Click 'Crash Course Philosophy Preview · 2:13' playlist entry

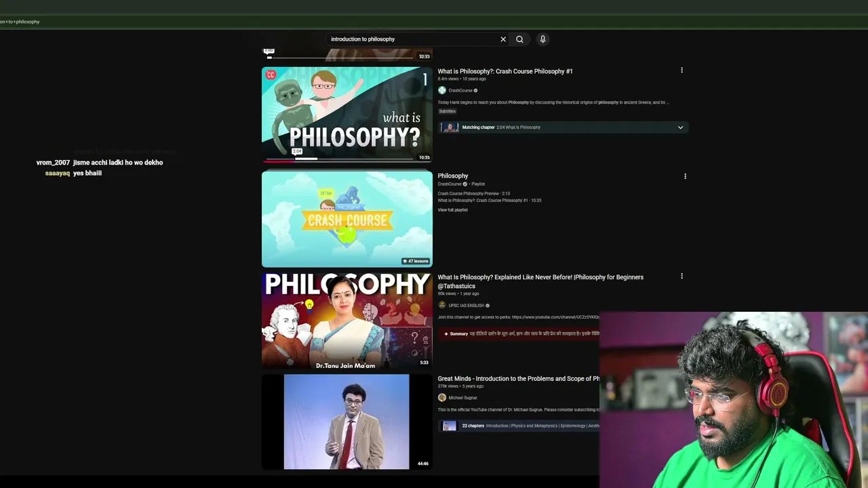pos(474,194)
